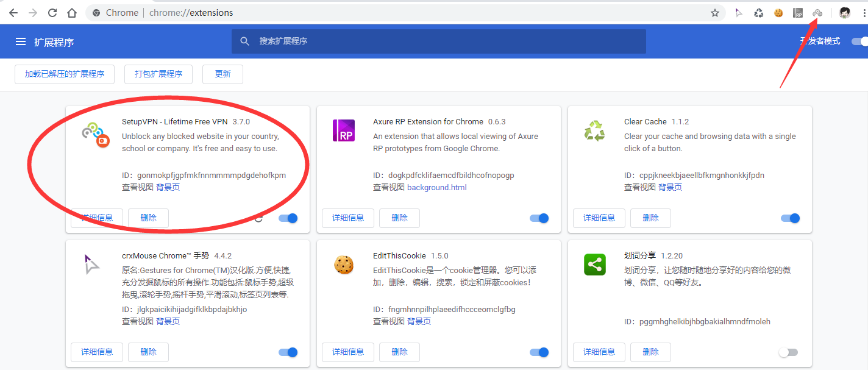This screenshot has width=868, height=370.
Task: Open 详细信息 for SetupVPN
Action: (97, 218)
